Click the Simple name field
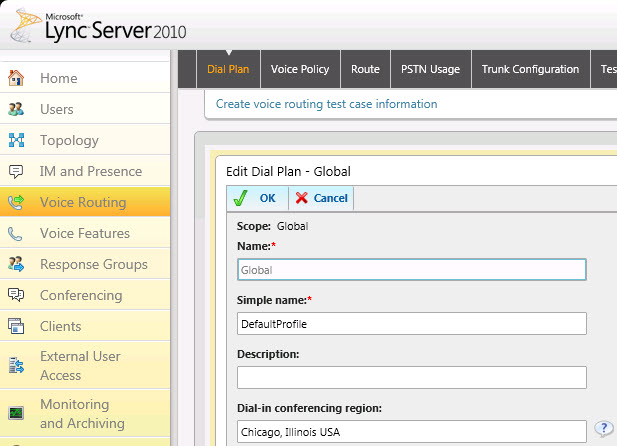This screenshot has height=446, width=617. tap(411, 324)
